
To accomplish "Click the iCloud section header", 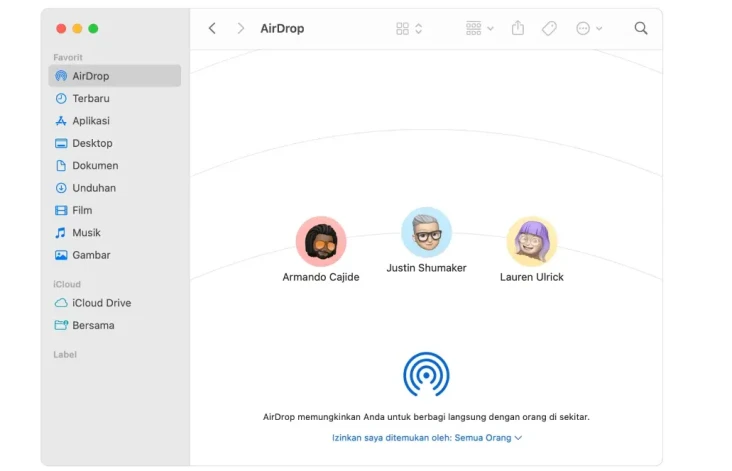I will (67, 284).
